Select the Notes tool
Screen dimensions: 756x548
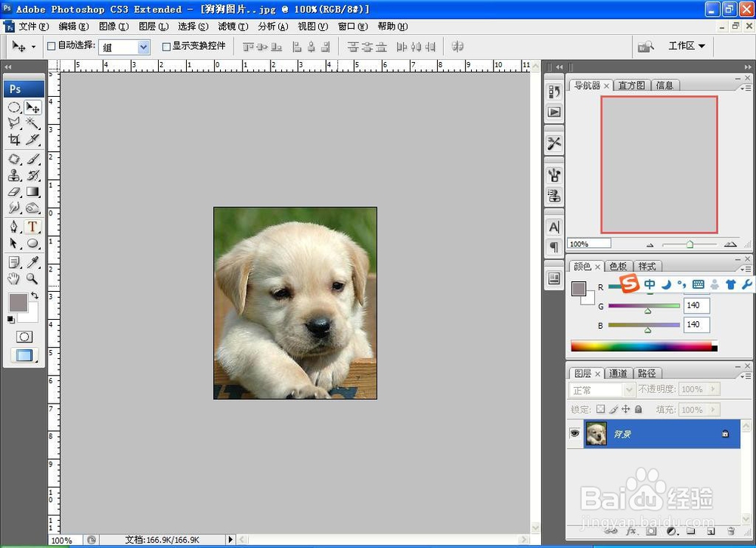(14, 262)
